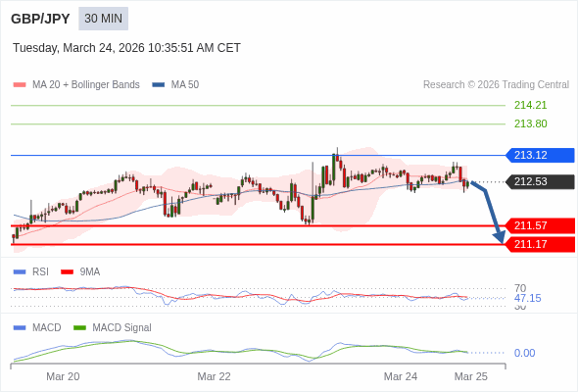578x392 pixels.
Task: Click the red 211.17 support price tag
Action: (x=540, y=244)
